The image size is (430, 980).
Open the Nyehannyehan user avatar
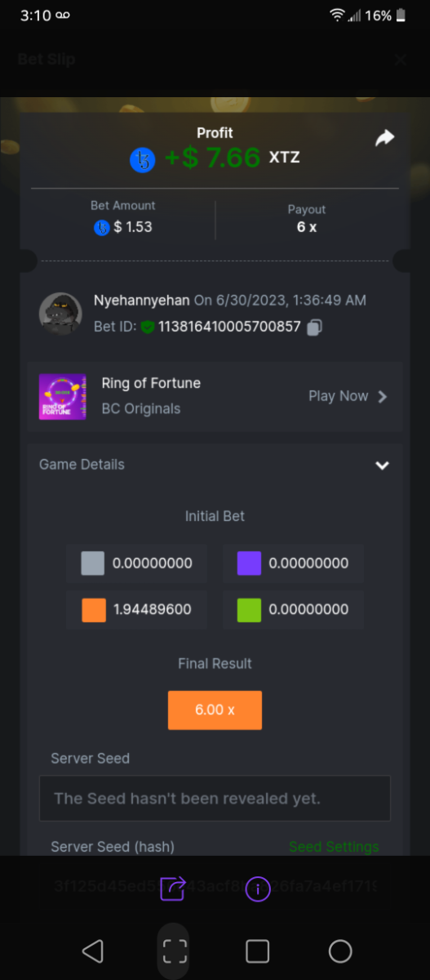pyautogui.click(x=60, y=314)
